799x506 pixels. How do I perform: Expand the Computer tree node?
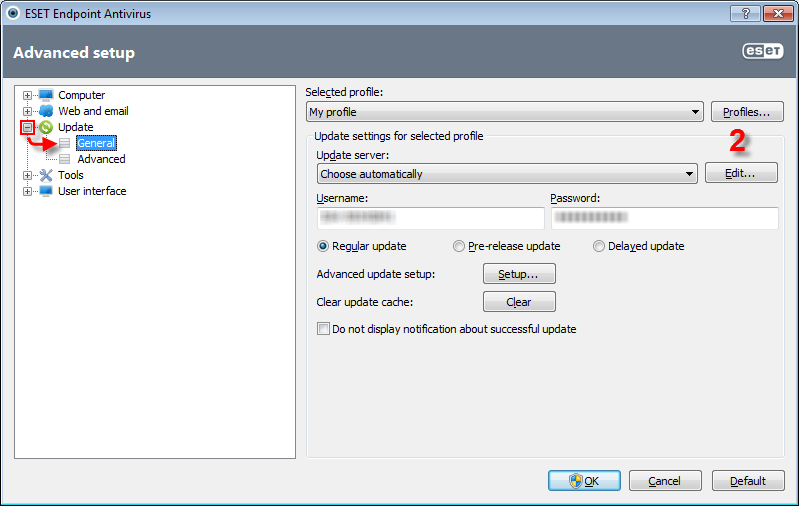pyautogui.click(x=27, y=95)
